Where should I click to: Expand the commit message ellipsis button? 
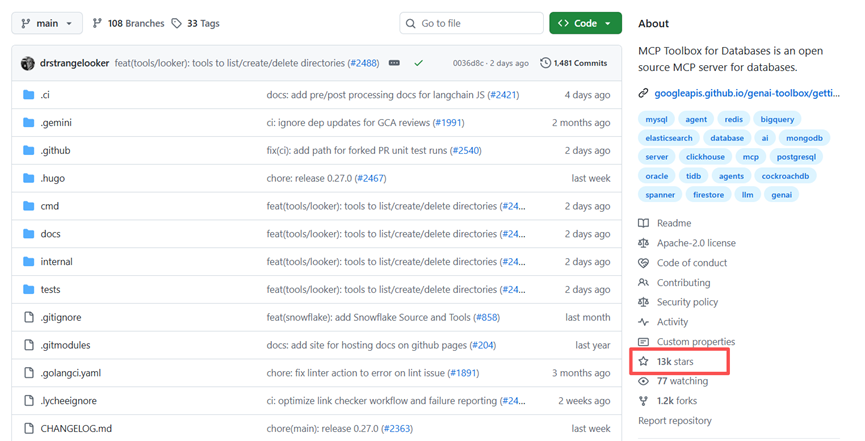click(394, 63)
